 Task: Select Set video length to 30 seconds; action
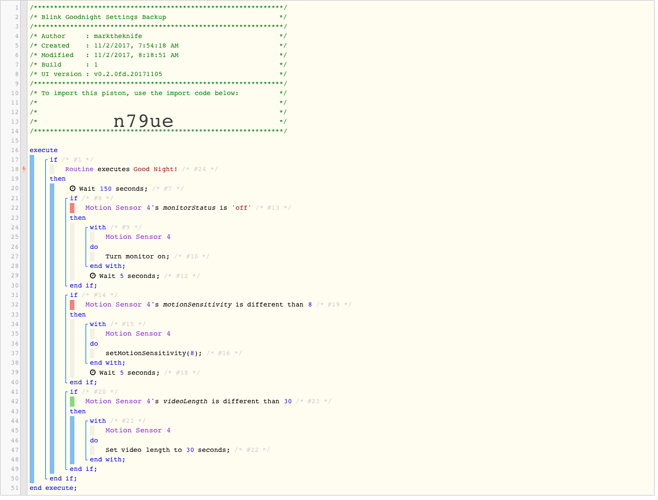pos(167,450)
